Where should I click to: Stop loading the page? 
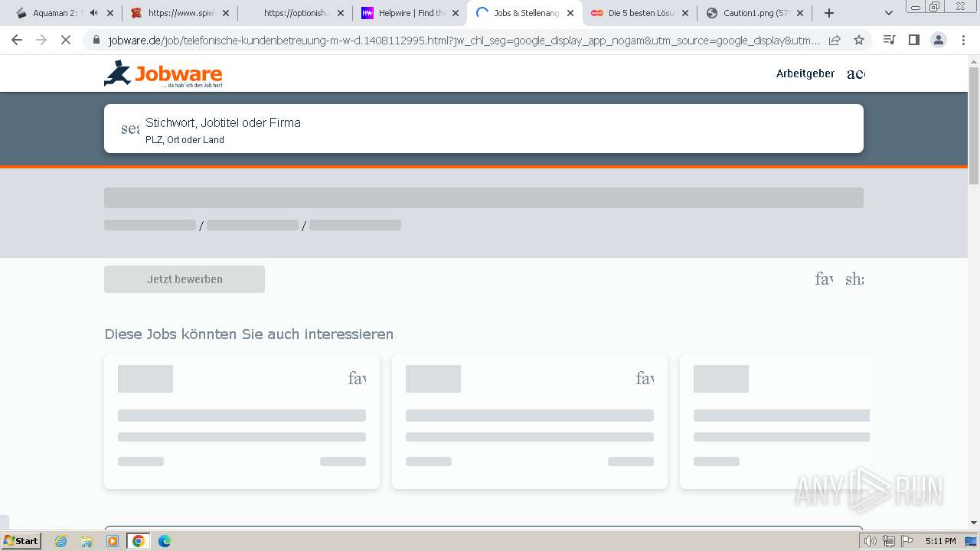[x=66, y=40]
